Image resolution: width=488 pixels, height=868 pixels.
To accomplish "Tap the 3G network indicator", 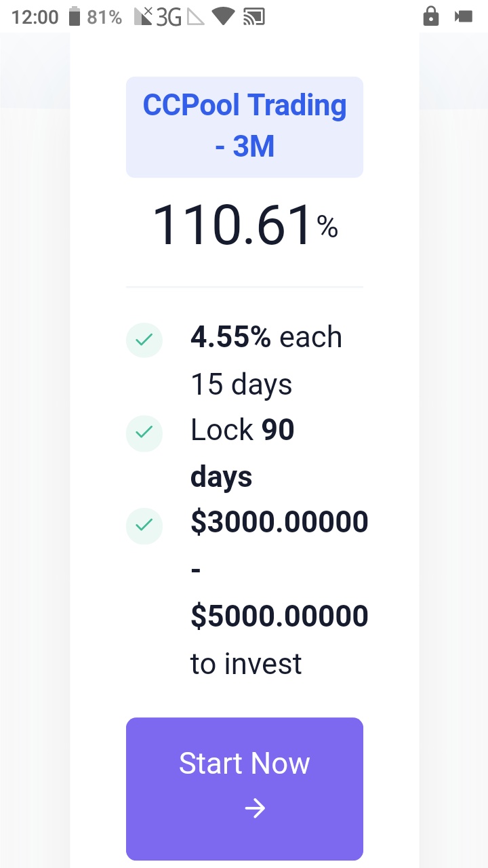I will click(x=169, y=16).
